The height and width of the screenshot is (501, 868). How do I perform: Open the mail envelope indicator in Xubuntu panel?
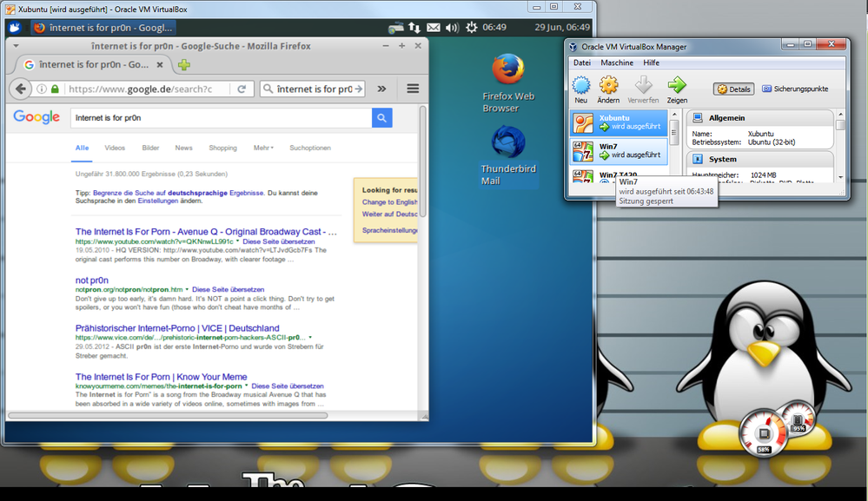click(x=434, y=27)
